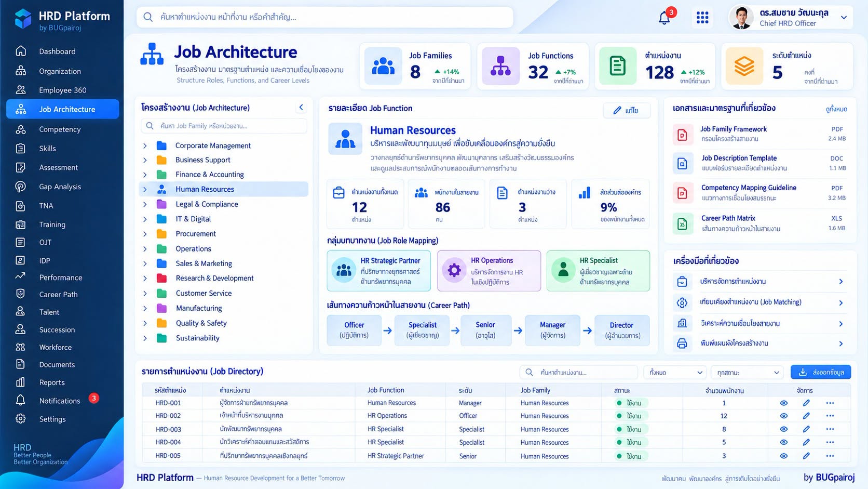Open Employee 360 in the sidebar
The width and height of the screenshot is (868, 489).
point(62,90)
